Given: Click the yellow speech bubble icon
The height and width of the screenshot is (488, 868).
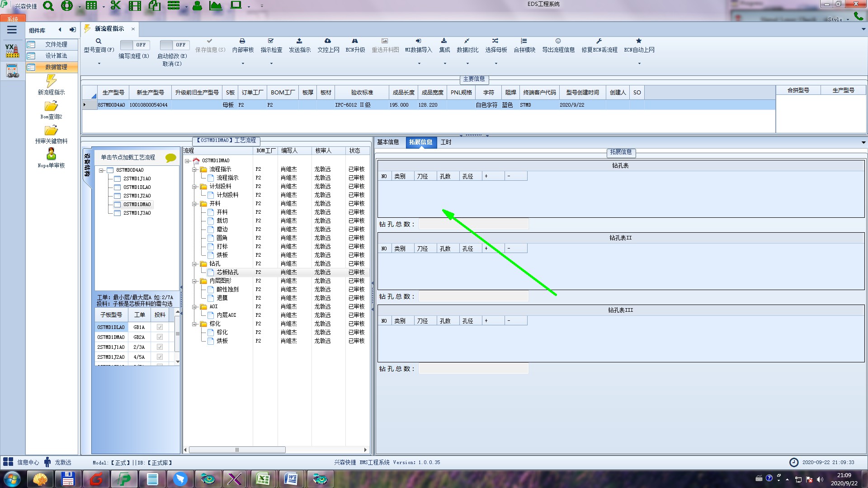Looking at the screenshot, I should click(170, 158).
